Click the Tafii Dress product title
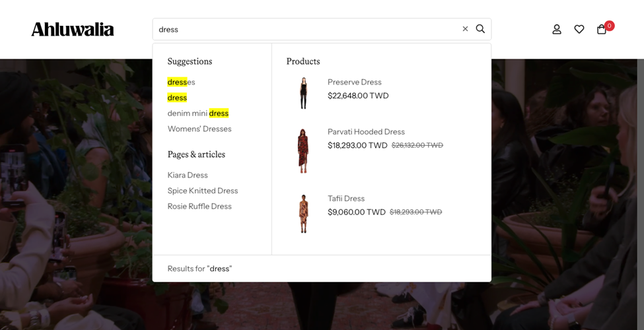Viewport: 644px width, 330px height. coord(345,198)
